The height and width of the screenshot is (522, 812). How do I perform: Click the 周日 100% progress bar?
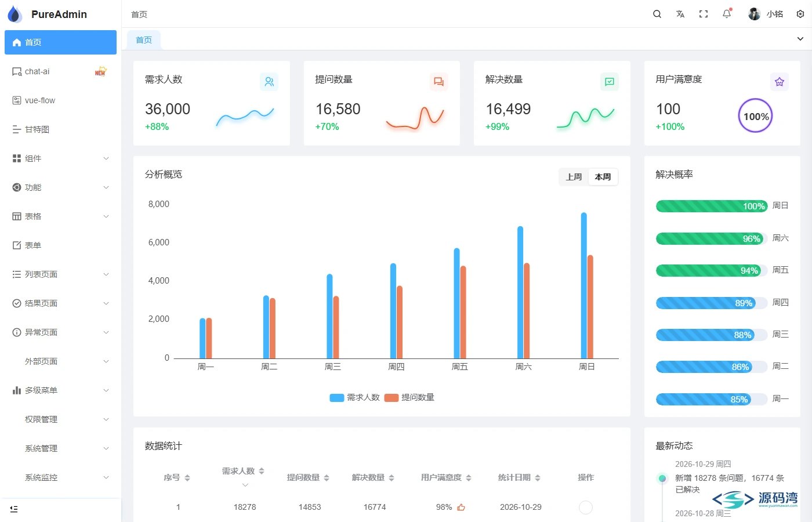click(712, 206)
